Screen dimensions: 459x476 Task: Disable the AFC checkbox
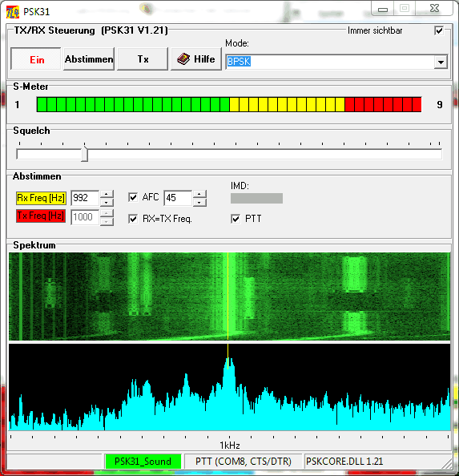(x=133, y=197)
